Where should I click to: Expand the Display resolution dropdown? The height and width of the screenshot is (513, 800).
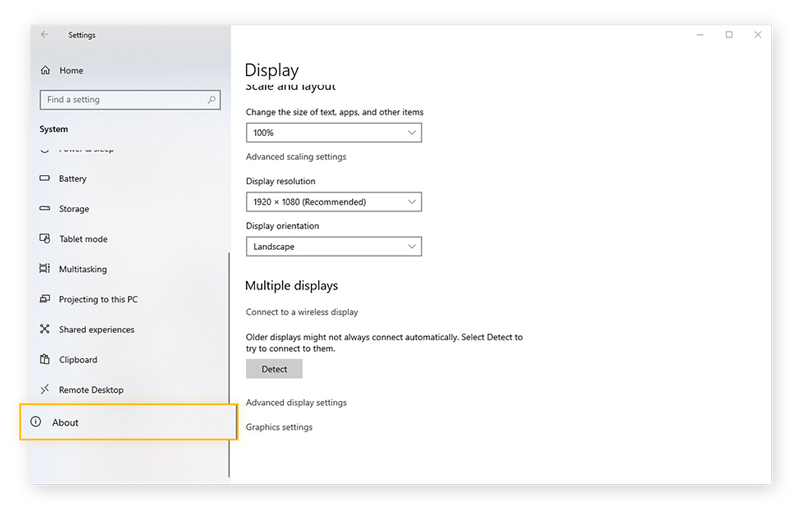tap(333, 202)
